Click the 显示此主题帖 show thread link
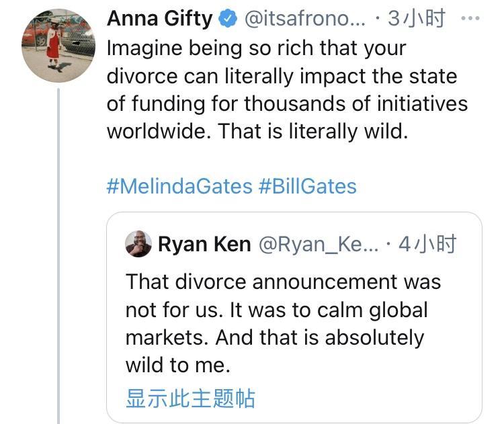This screenshot has width=504, height=424. click(190, 398)
